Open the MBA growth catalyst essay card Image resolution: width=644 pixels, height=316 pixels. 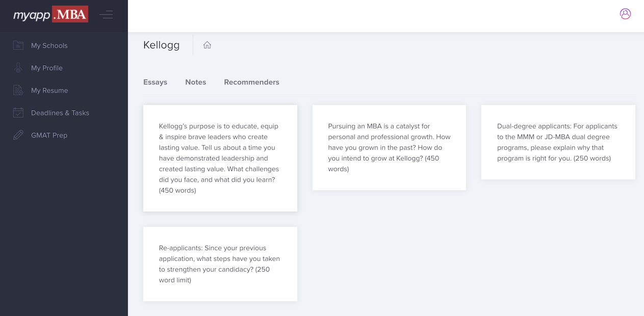(x=389, y=147)
